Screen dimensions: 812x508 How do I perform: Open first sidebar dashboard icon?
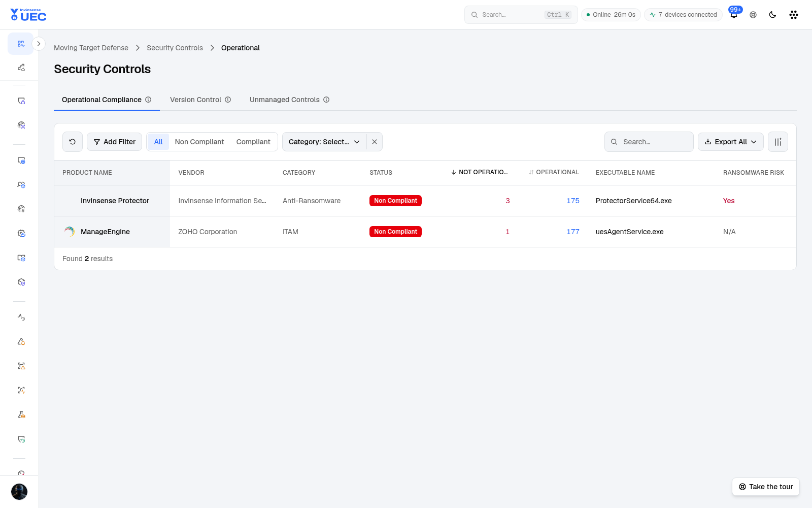21,44
